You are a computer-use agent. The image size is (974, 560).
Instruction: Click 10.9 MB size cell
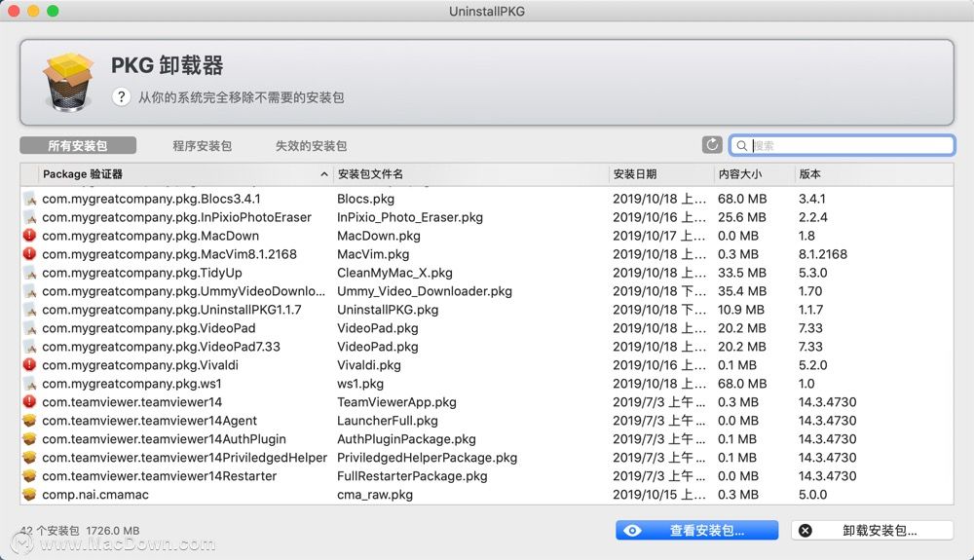tap(741, 310)
